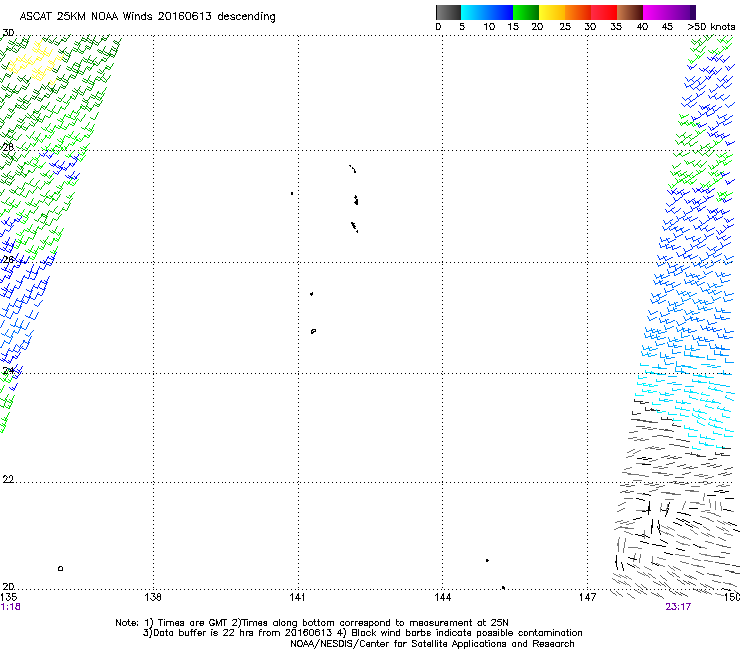
Task: Click the title 'ASCAT 25KM NOAA Winds 20160613 descending'
Action: click(147, 17)
